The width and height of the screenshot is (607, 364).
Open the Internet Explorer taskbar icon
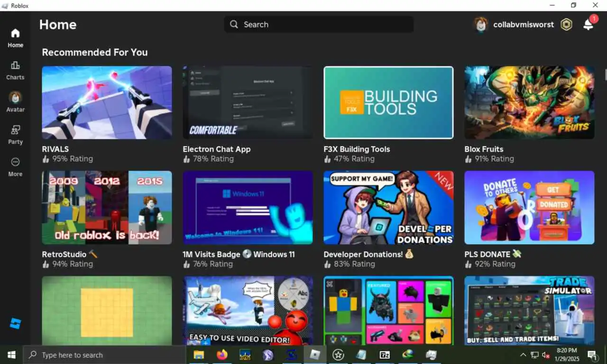[x=407, y=355]
